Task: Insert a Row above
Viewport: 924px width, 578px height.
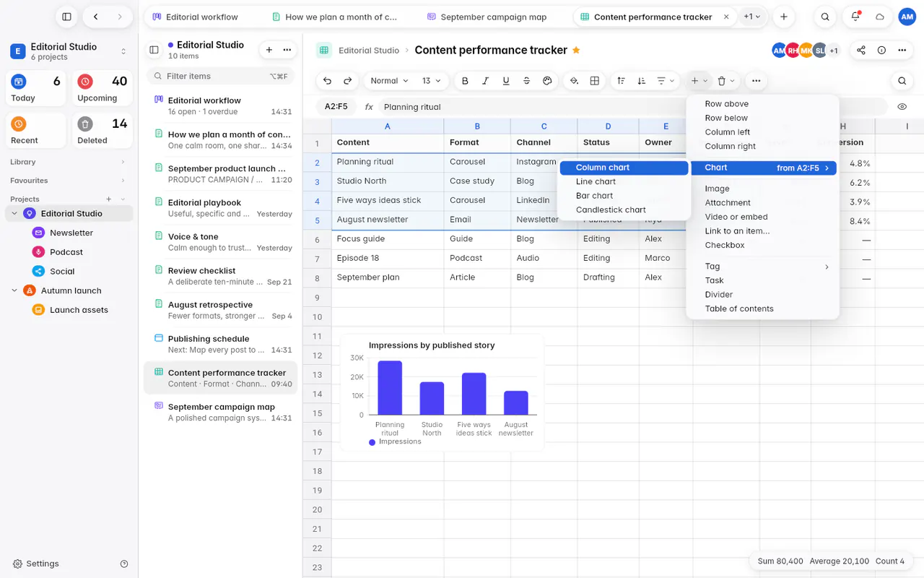Action: (x=762, y=104)
